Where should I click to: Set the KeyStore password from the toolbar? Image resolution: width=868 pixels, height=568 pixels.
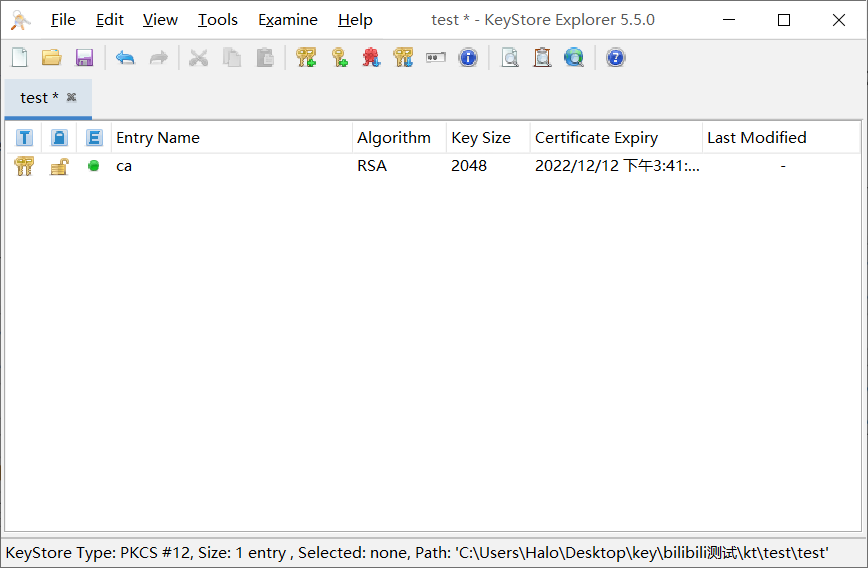tap(436, 58)
